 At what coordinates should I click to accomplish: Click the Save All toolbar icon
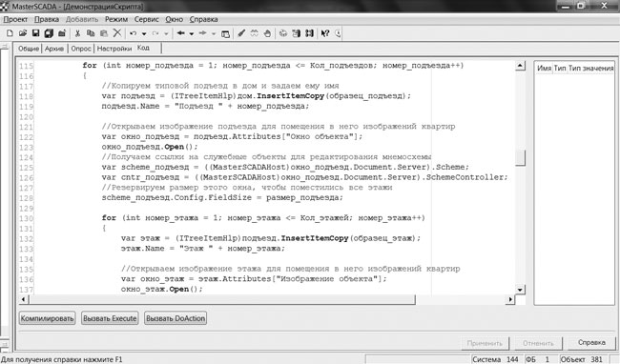[x=49, y=33]
